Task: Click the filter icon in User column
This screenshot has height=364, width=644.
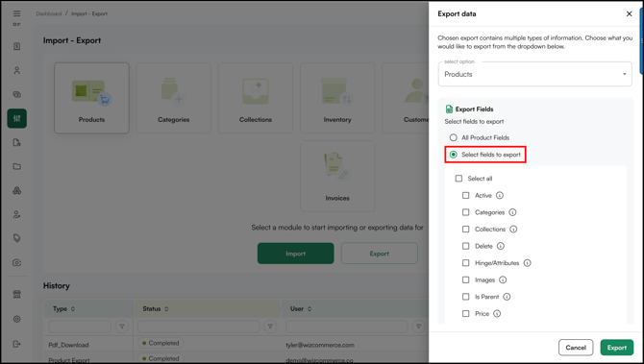Action: click(418, 327)
